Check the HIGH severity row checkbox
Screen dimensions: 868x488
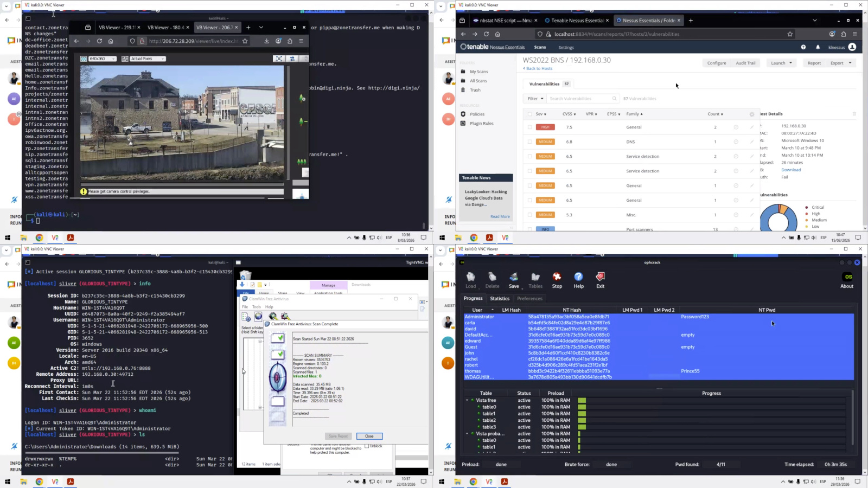coord(530,127)
